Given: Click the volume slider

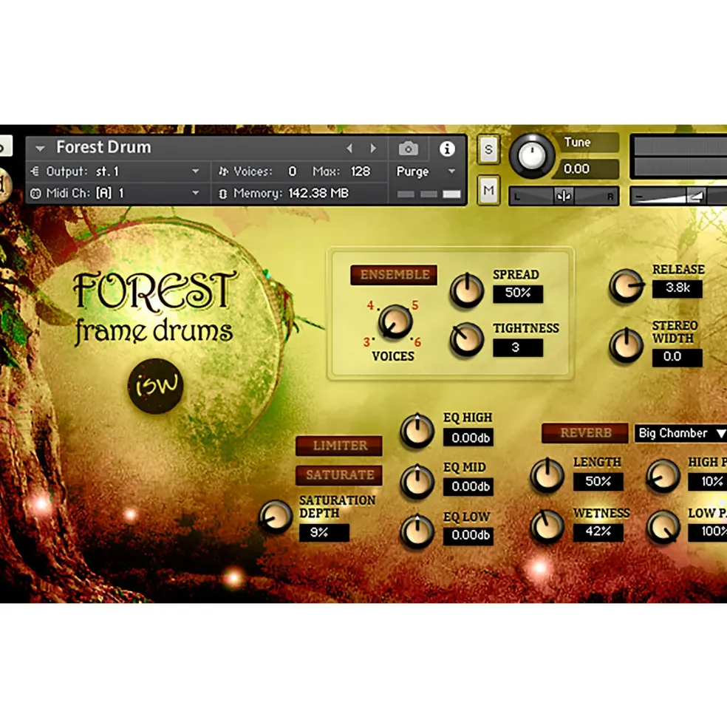Looking at the screenshot, I should 678,197.
